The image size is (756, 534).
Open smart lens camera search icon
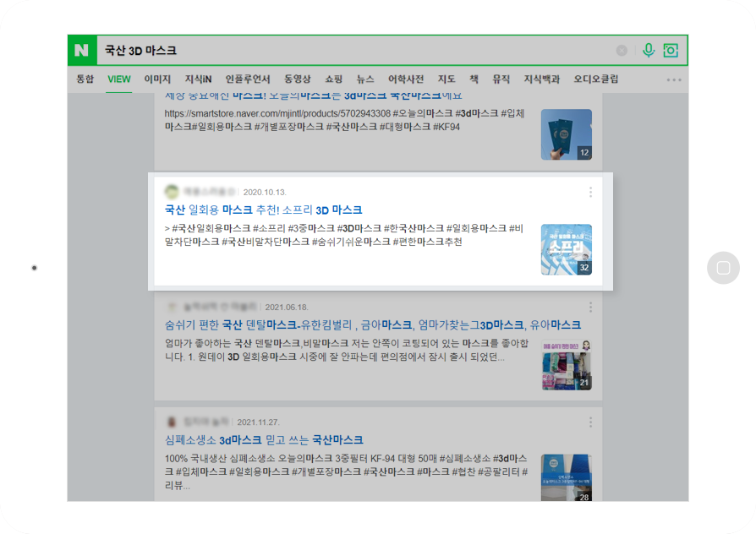671,50
